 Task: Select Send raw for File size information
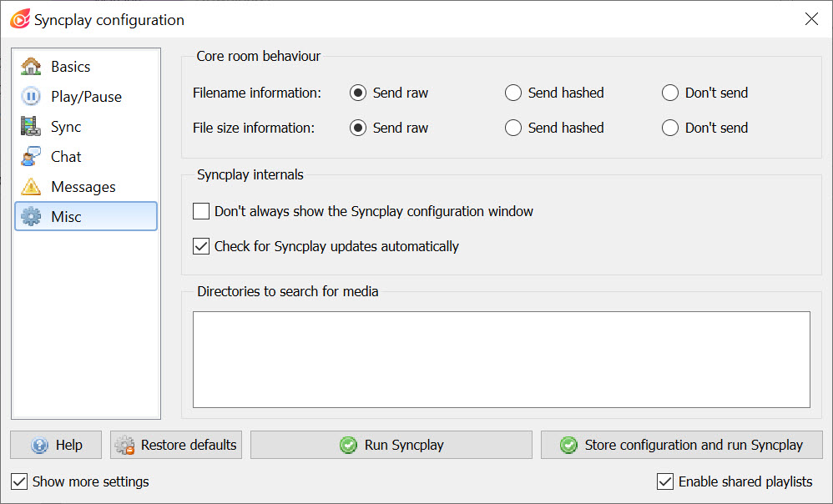[358, 128]
